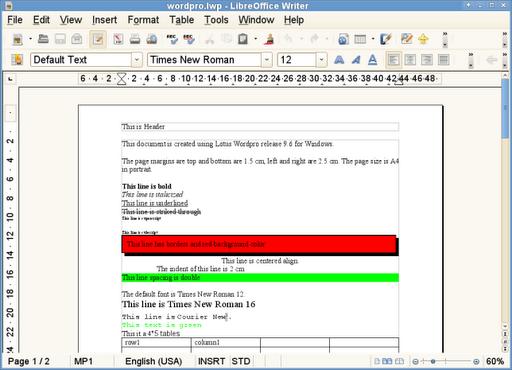Click the Hyperlink icon
The width and height of the screenshot is (512, 370).
(x=343, y=39)
